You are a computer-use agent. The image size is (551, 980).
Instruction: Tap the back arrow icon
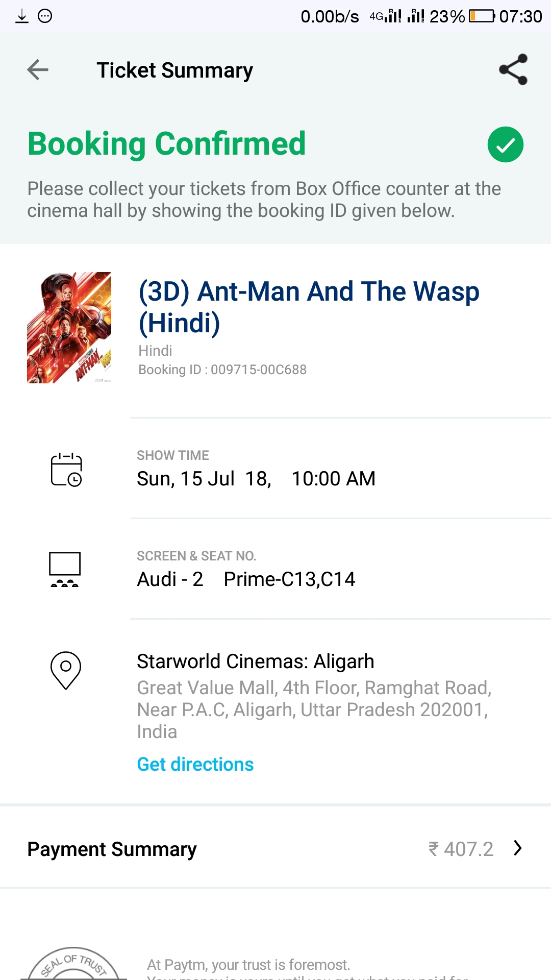click(x=38, y=70)
